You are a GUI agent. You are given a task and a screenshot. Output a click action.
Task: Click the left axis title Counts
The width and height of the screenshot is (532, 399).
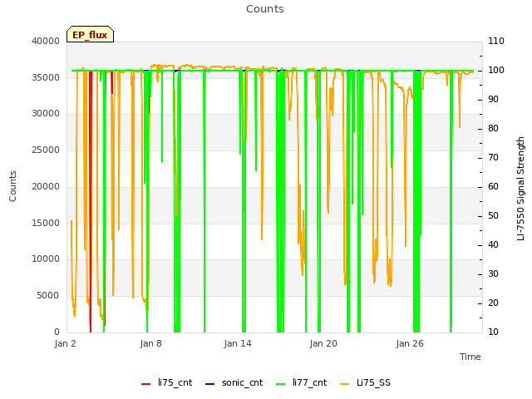pyautogui.click(x=12, y=186)
